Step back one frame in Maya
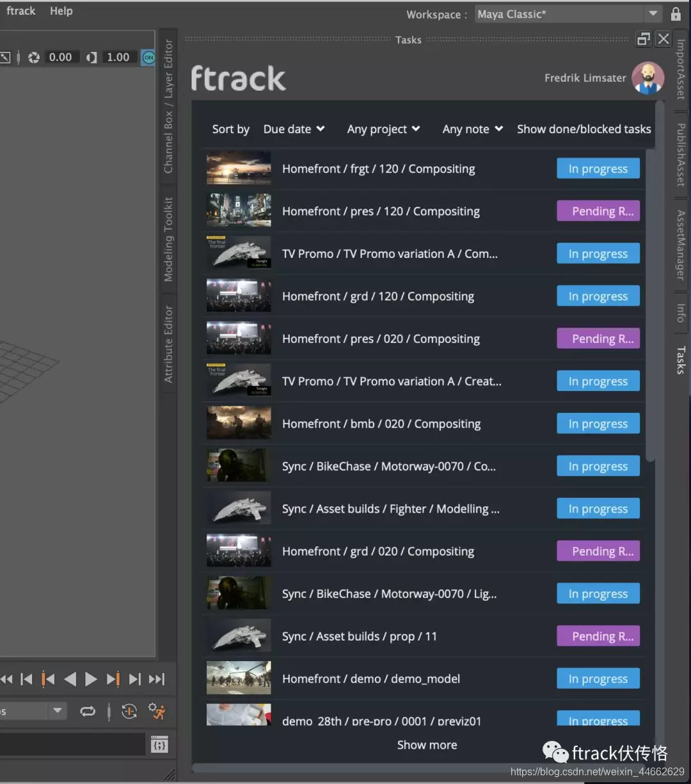Screen dimensions: 691x784 tap(26, 679)
